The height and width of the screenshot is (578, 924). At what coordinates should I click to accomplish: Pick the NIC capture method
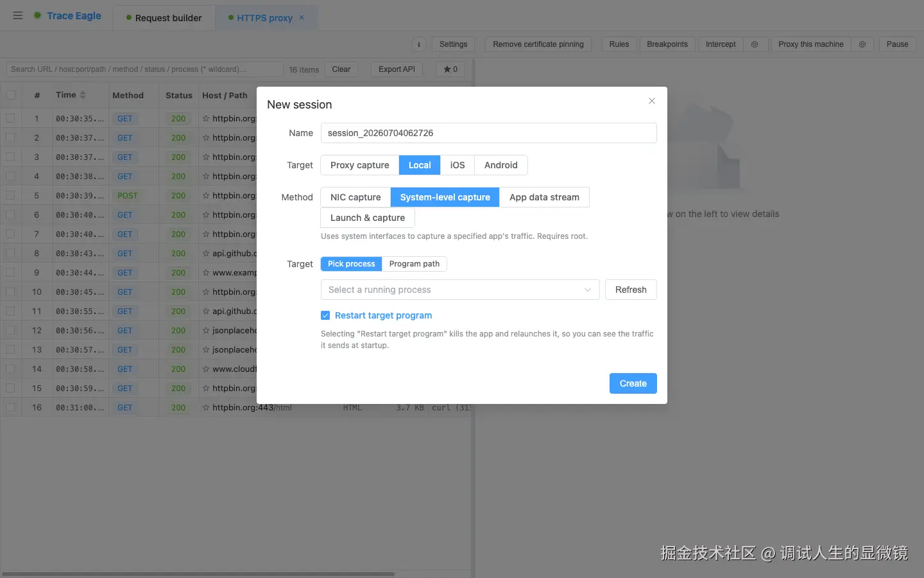click(x=355, y=197)
